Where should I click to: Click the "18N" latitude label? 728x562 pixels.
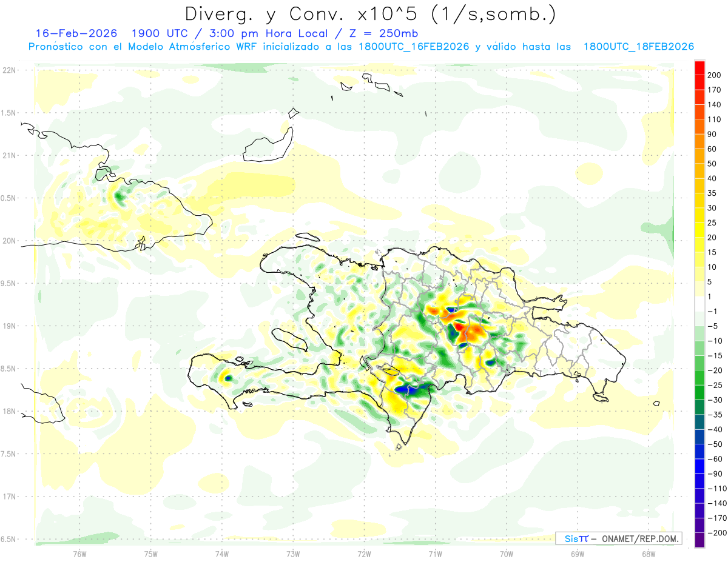pyautogui.click(x=8, y=411)
